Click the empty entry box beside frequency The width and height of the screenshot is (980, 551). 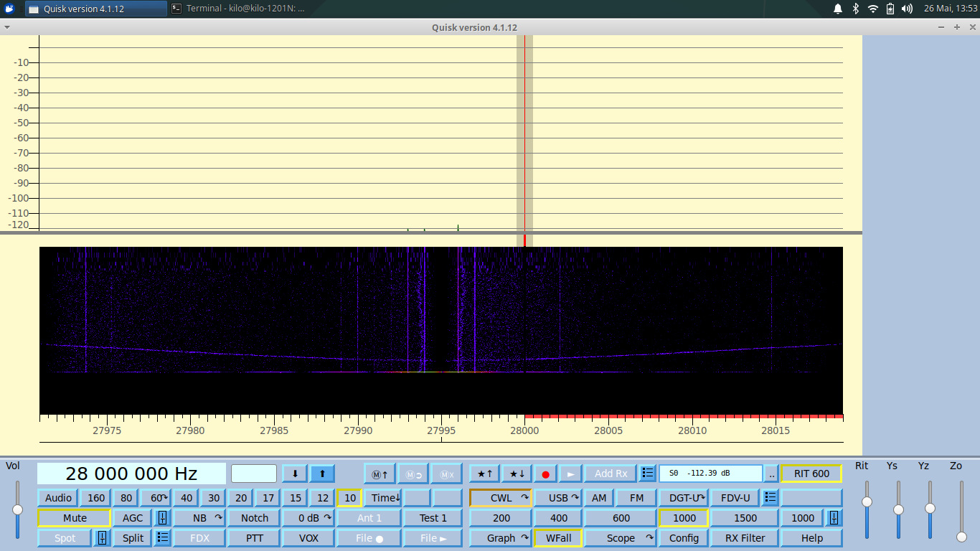(254, 474)
